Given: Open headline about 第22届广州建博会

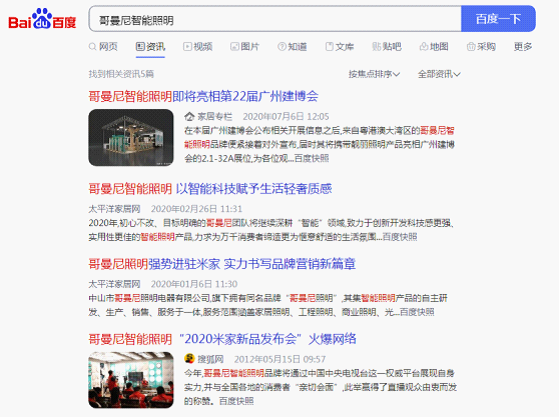Looking at the screenshot, I should point(203,96).
